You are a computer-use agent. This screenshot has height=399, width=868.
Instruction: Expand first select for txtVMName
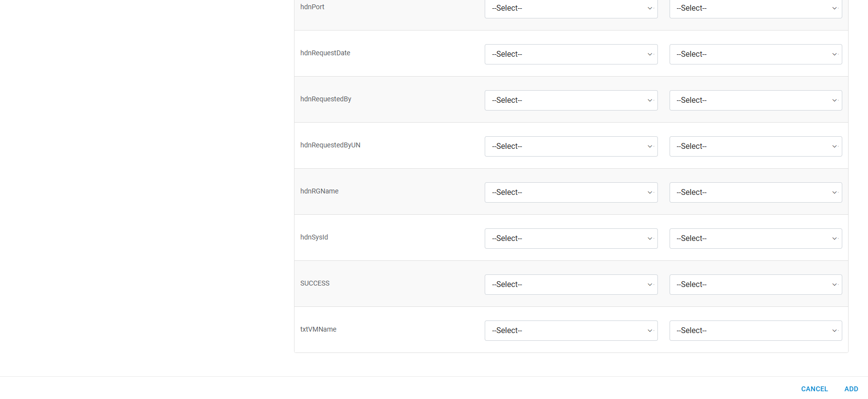pos(571,331)
